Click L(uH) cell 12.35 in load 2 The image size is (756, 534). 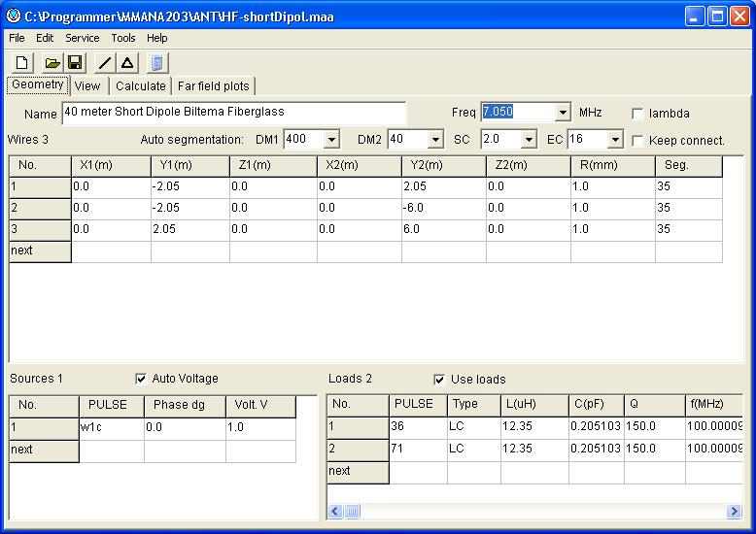(534, 450)
